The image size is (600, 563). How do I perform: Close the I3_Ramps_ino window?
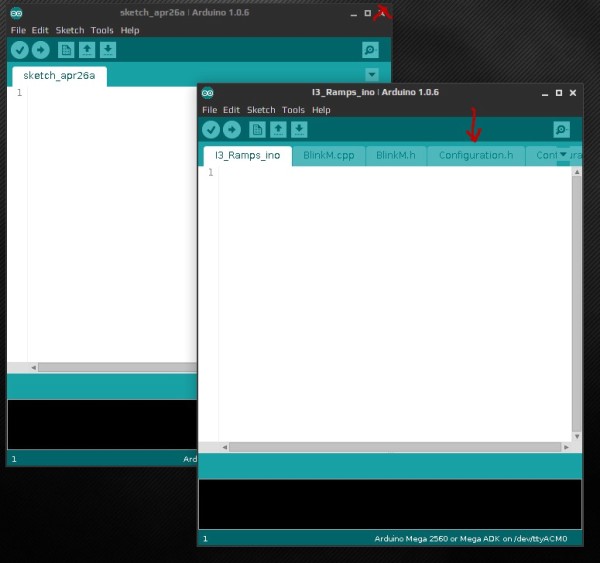573,93
